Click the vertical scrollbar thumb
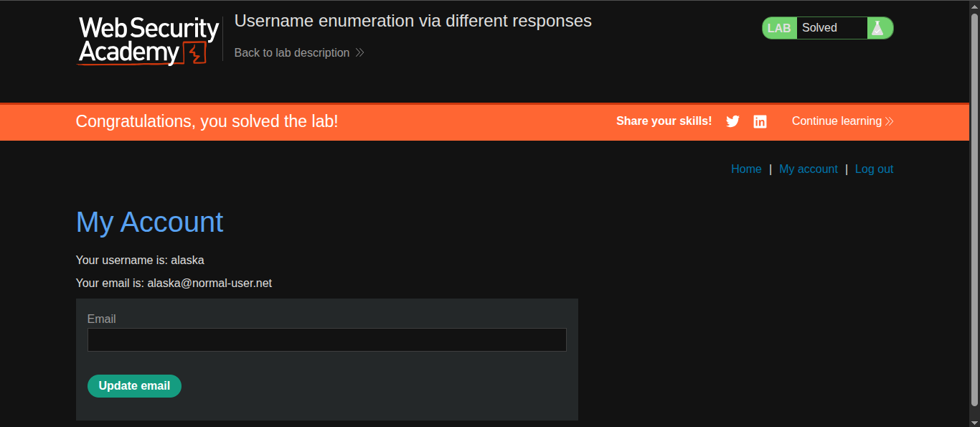The height and width of the screenshot is (427, 980). [x=974, y=208]
